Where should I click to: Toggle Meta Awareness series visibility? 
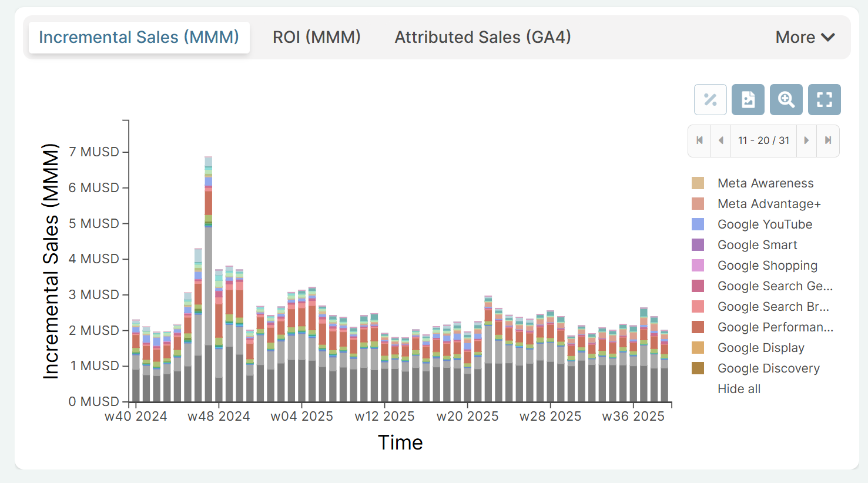(765, 183)
